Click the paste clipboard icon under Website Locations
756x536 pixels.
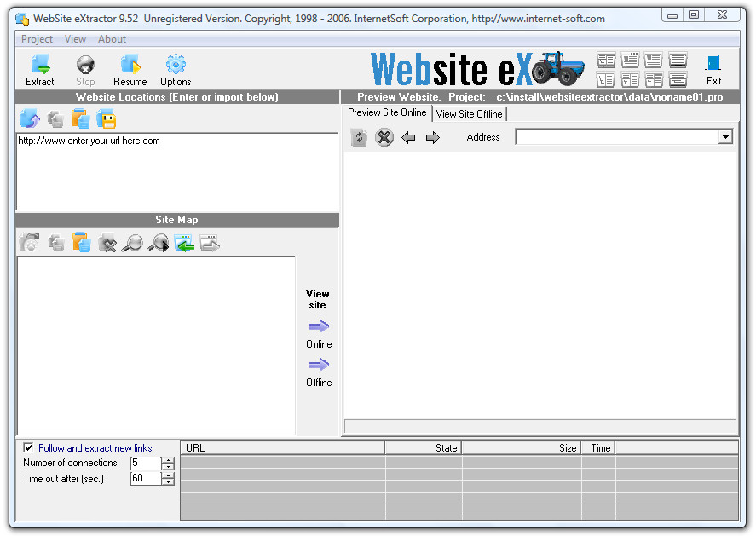80,118
